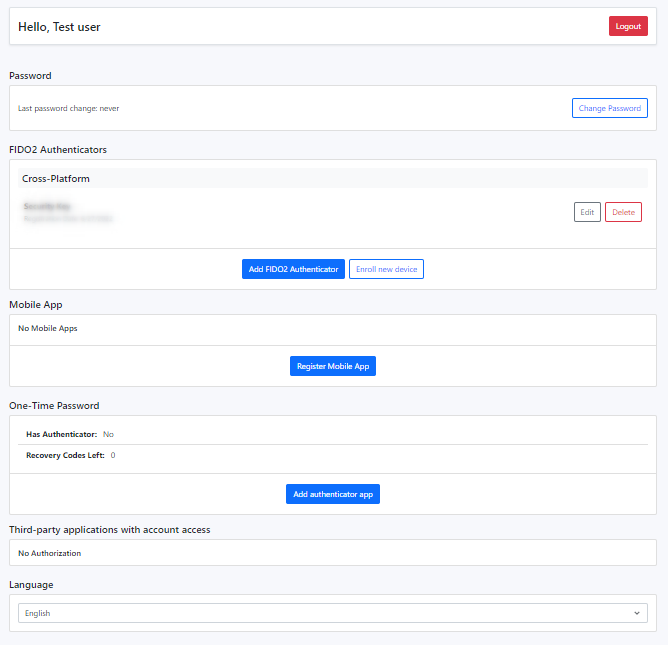
Task: Click the Has Authenticator 'No' value
Action: click(x=108, y=434)
